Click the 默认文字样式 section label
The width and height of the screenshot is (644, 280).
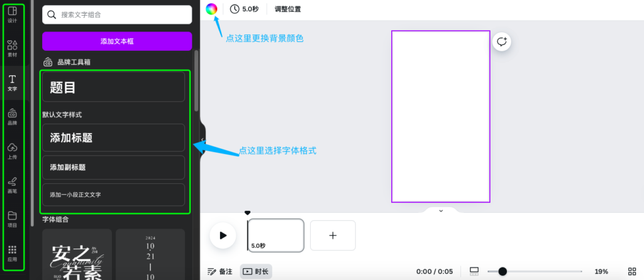62,115
